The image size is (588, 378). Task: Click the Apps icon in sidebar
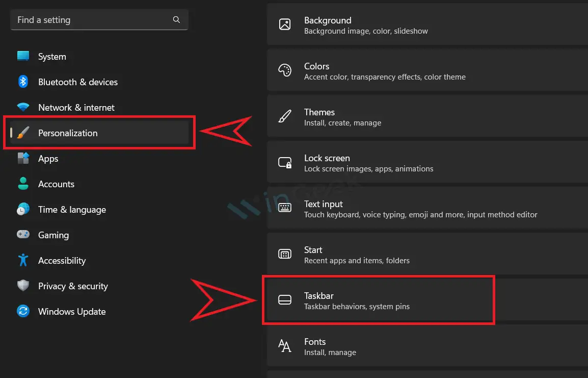pyautogui.click(x=23, y=158)
